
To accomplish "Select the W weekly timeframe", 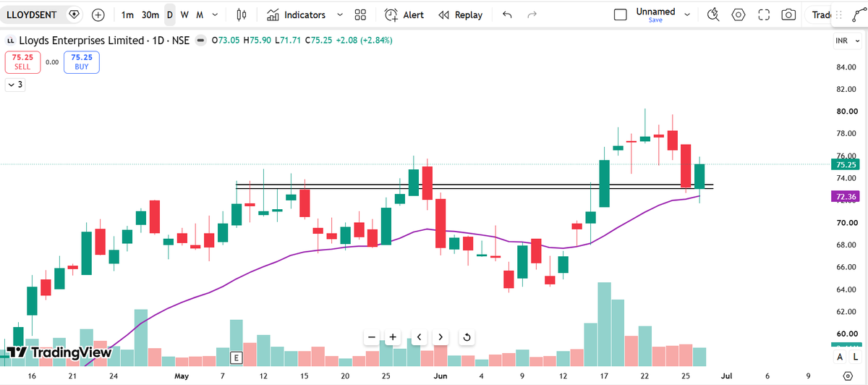I will (x=184, y=14).
